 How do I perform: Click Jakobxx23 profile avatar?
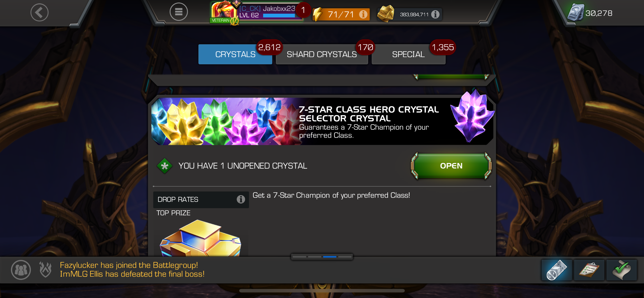[223, 11]
